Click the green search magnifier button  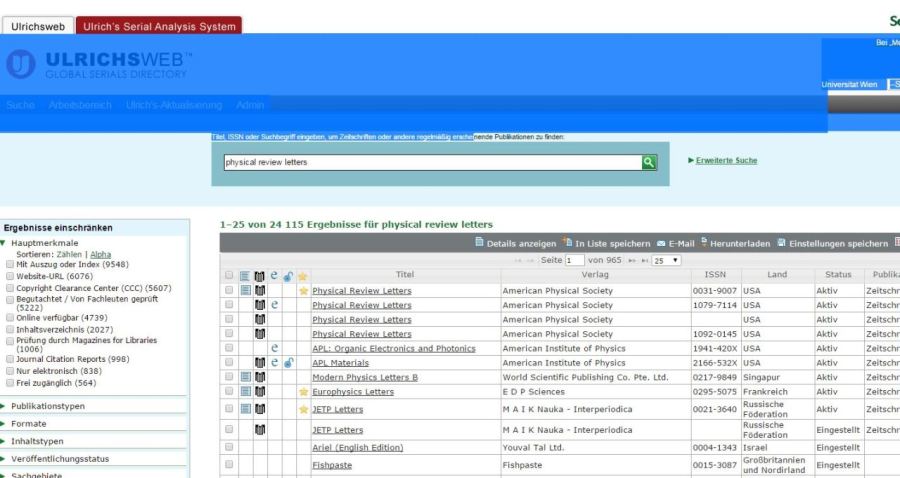pyautogui.click(x=649, y=162)
